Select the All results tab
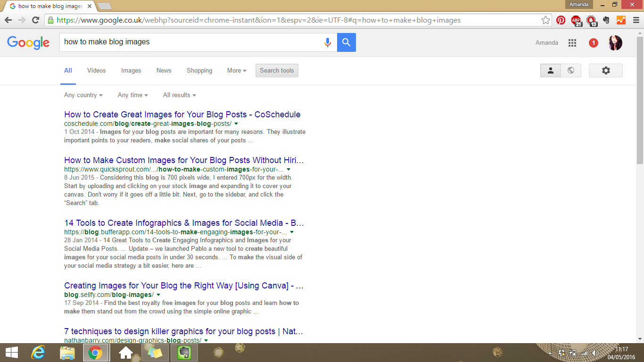644x362 pixels. [68, 71]
